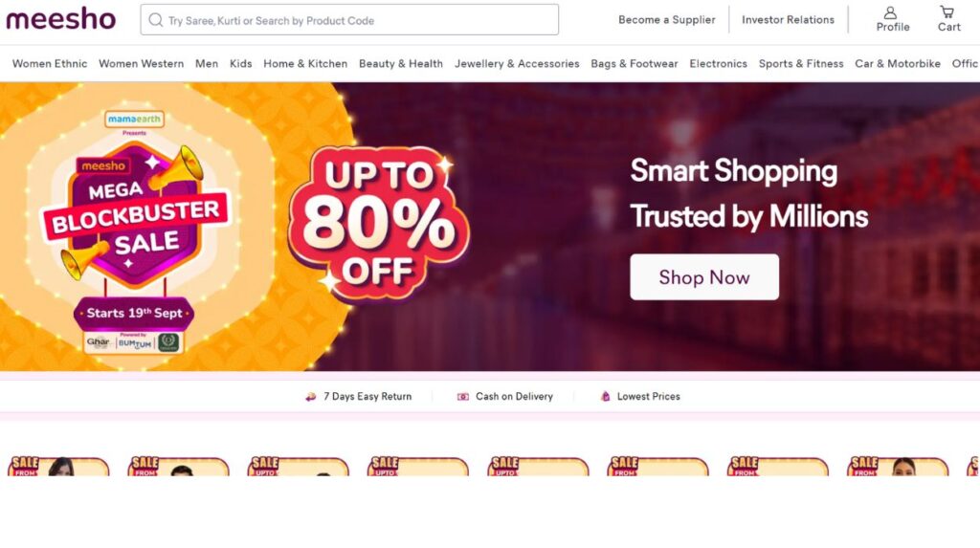Click the Cash on Delivery icon
The image size is (980, 548).
(x=462, y=397)
